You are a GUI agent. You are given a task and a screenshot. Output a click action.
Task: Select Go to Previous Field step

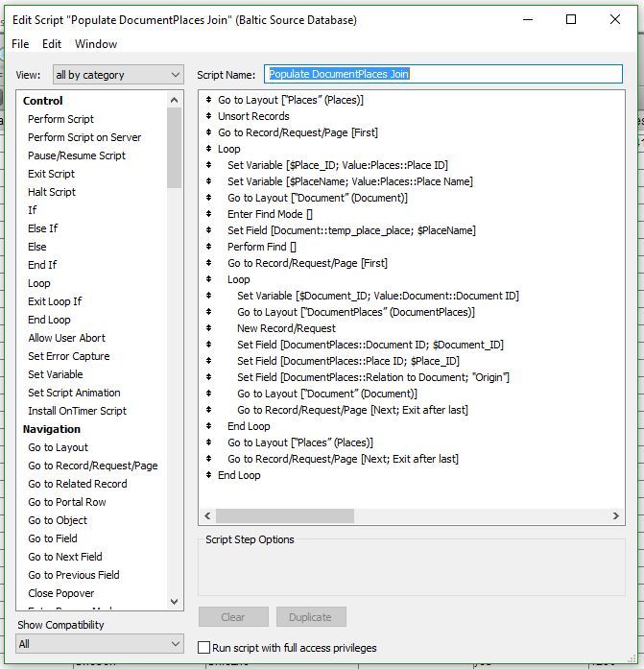74,575
